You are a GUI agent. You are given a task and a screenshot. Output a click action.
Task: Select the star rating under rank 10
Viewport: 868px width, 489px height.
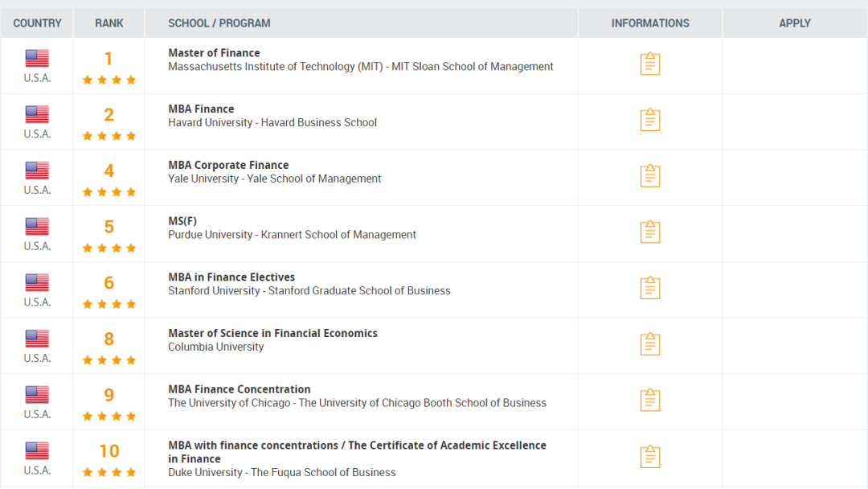pyautogui.click(x=109, y=472)
